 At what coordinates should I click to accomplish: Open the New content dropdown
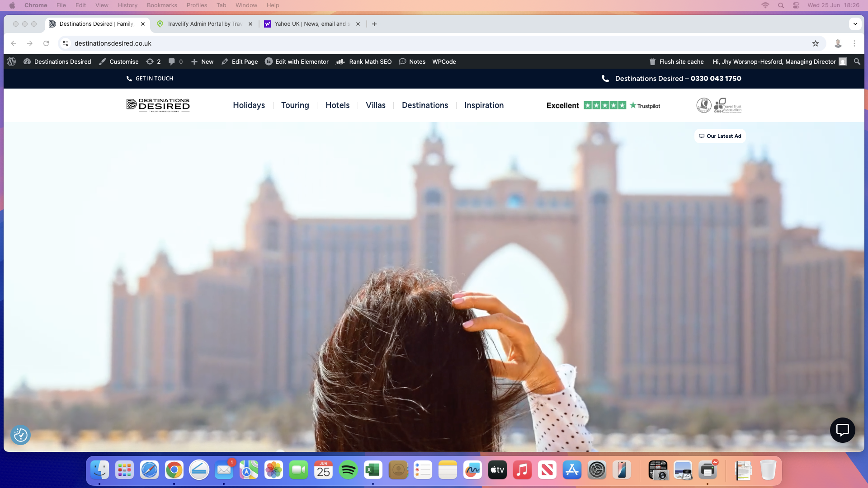[x=202, y=62]
